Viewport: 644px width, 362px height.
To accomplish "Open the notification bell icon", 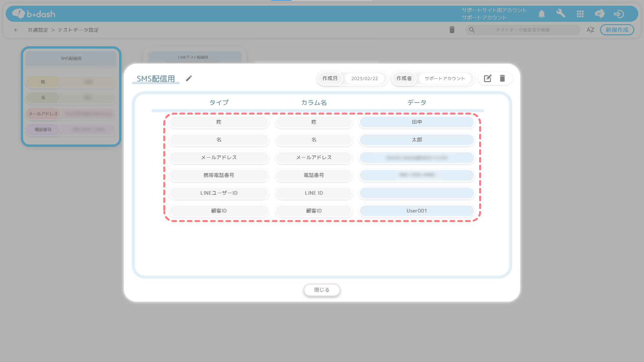I will [x=542, y=14].
